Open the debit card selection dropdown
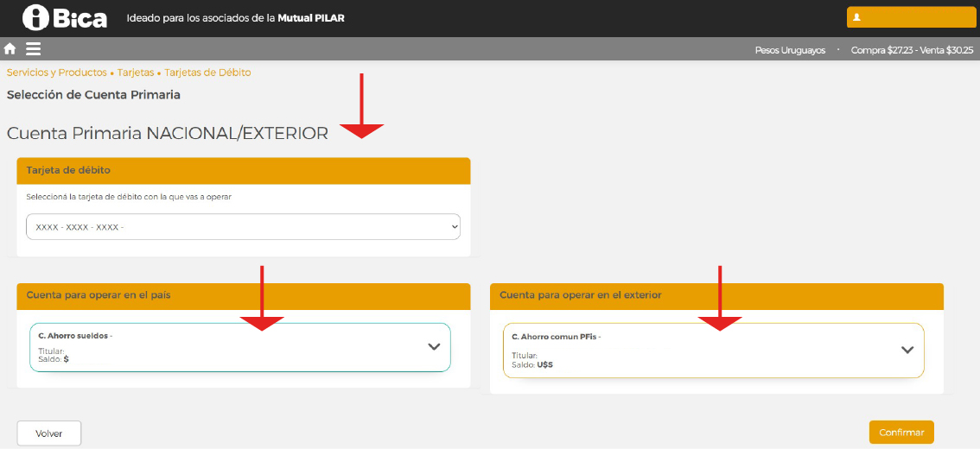 click(x=243, y=227)
